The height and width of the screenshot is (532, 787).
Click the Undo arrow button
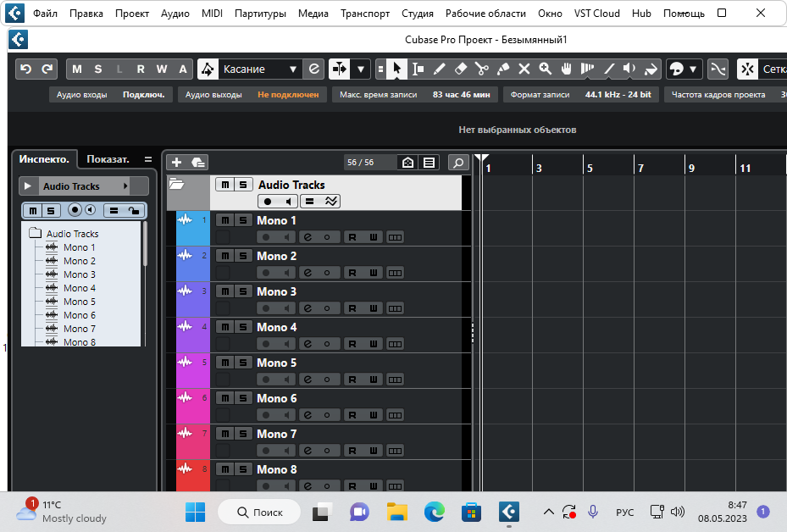[25, 69]
